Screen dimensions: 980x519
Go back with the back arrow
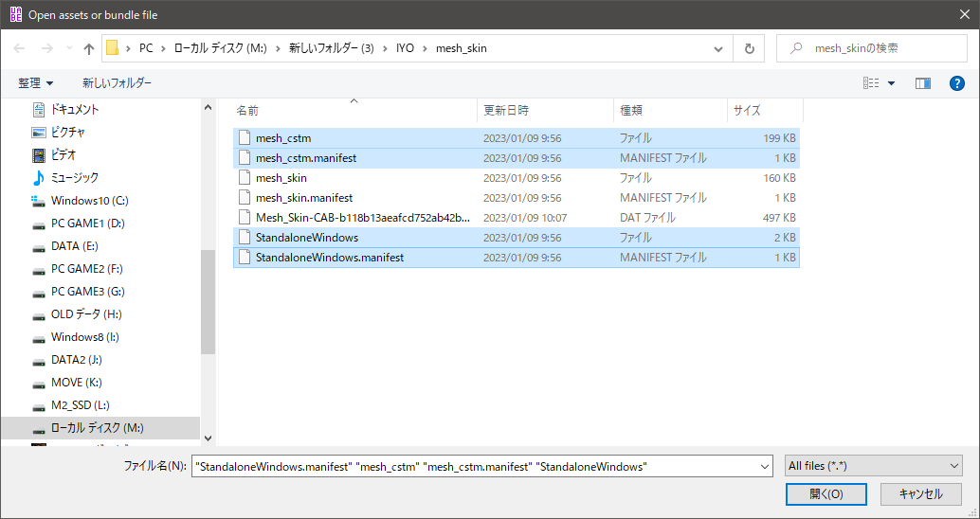click(x=19, y=48)
